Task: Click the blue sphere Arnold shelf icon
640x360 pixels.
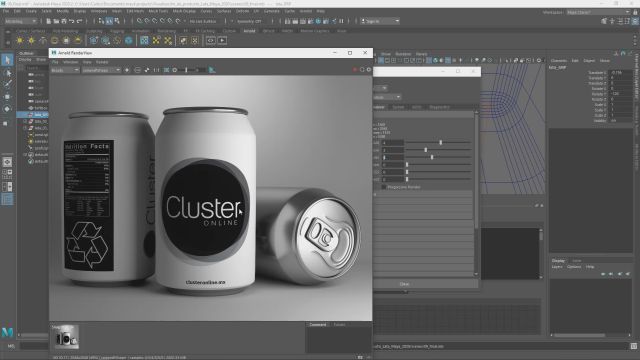Action: pyautogui.click(x=129, y=40)
